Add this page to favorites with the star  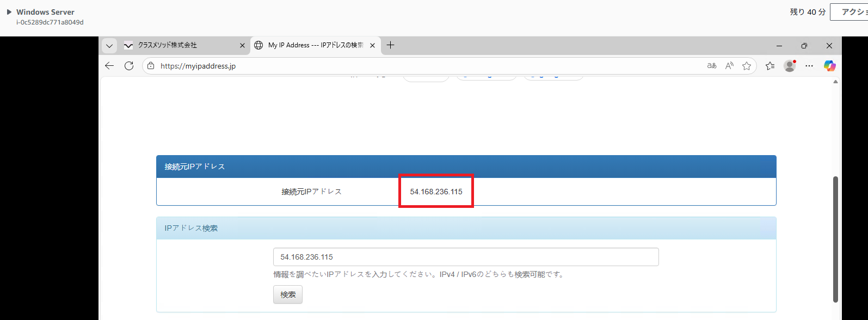click(x=747, y=66)
